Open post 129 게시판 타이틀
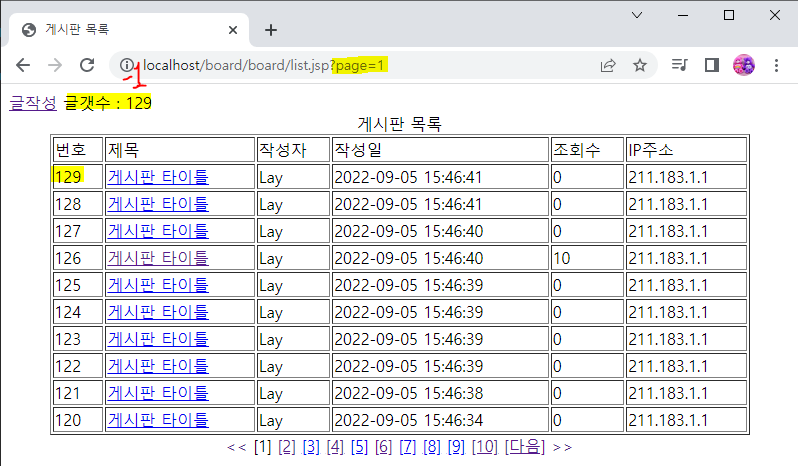 pos(158,177)
